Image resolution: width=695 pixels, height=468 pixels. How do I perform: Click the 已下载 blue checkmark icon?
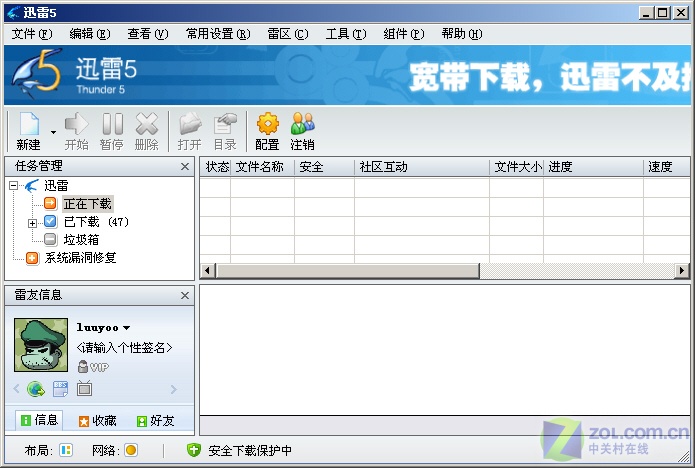pyautogui.click(x=51, y=222)
